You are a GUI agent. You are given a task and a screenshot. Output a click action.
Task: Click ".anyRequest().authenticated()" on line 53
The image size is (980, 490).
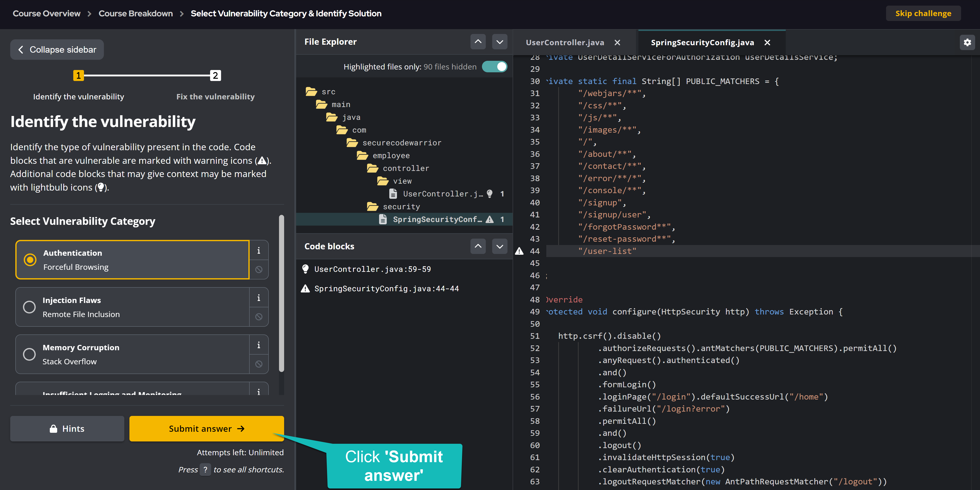[668, 360]
